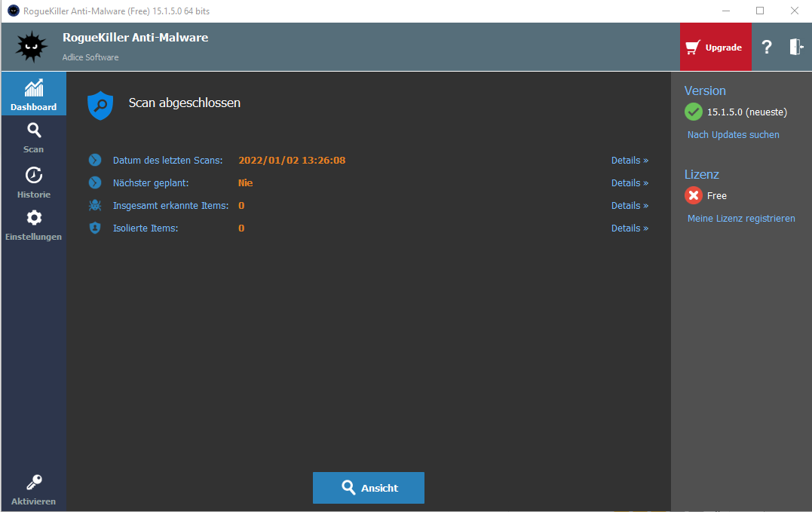Viewport: 812px width, 512px height.
Task: Click Meine Lizenz registrieren link
Action: click(x=741, y=219)
